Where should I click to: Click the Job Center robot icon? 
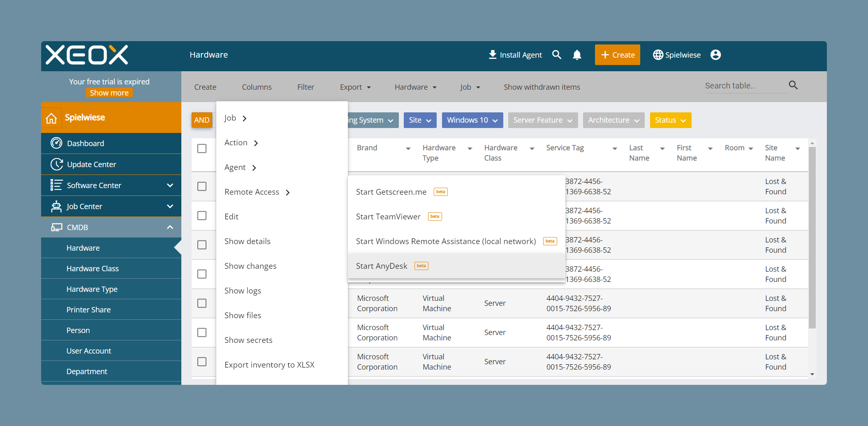coord(56,206)
